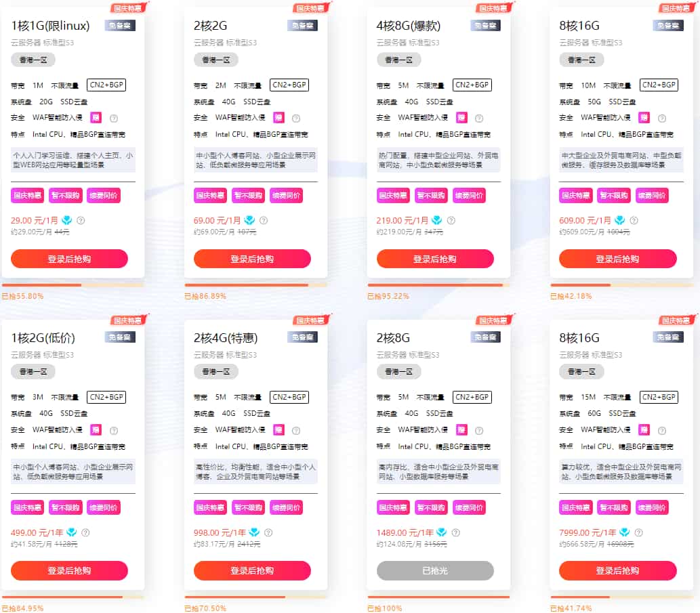The image size is (700, 613).
Task: Click the pink 赠 icon on 8核16G 15M card
Action: pos(644,429)
